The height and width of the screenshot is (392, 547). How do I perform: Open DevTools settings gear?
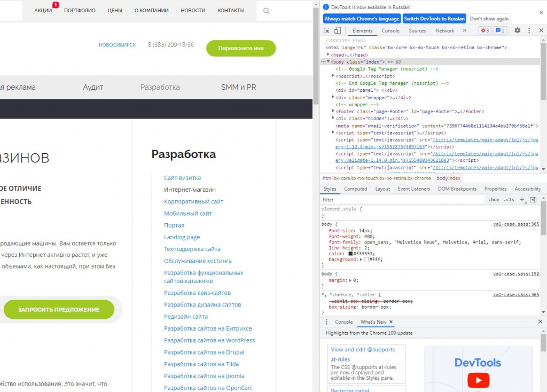pyautogui.click(x=517, y=30)
